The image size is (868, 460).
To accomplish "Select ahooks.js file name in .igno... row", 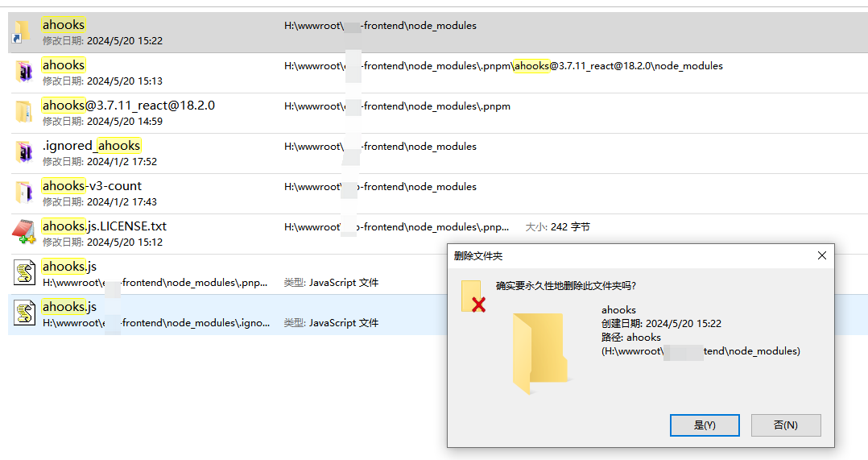I will [69, 307].
